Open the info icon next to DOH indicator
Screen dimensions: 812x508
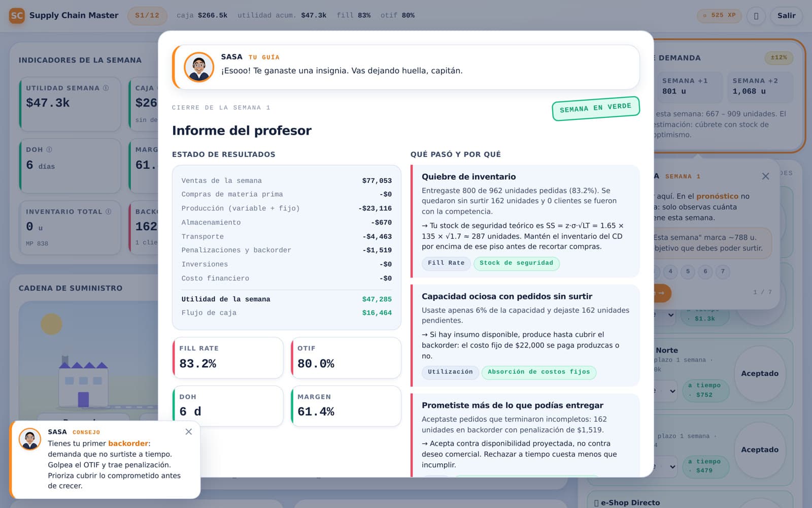[49, 149]
